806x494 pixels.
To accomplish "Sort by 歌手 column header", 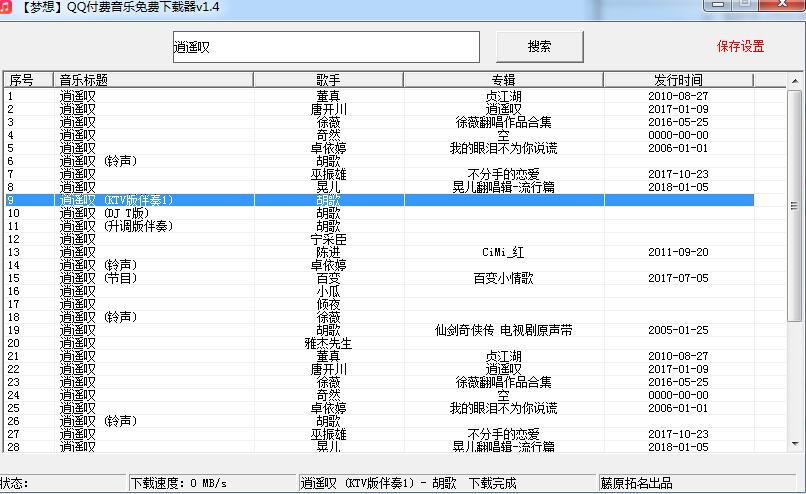I will [328, 80].
